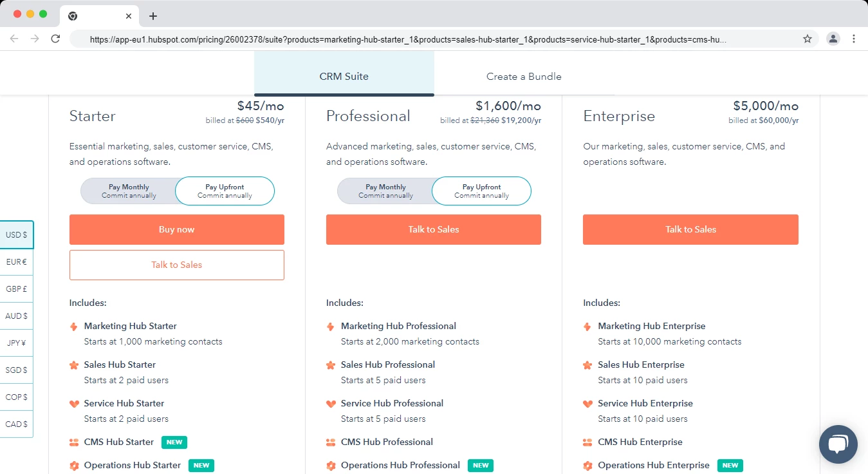Click the 'Marketing Hub Professional' label
868x474 pixels.
(398, 327)
